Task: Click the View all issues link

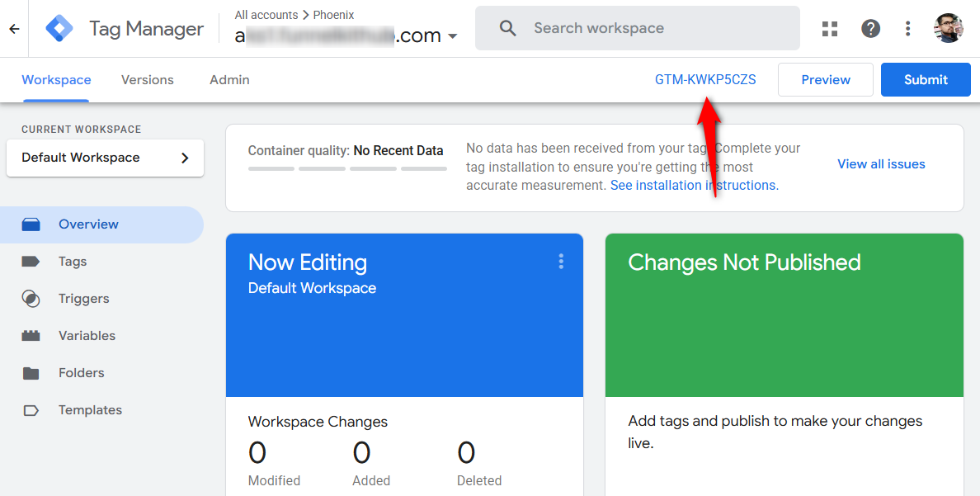Action: (x=881, y=164)
